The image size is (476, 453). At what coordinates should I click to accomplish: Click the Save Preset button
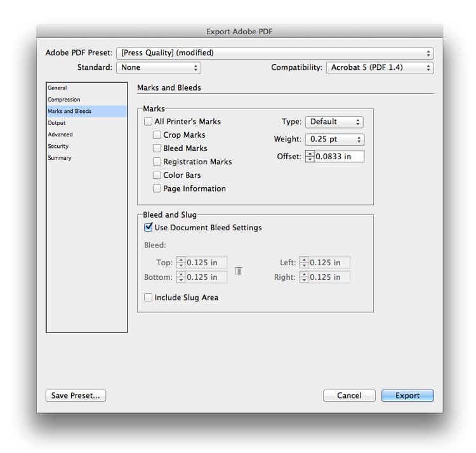(76, 396)
